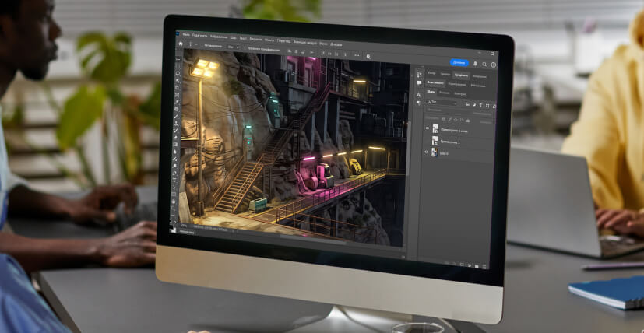
Task: Select the Brush tool
Action: click(x=176, y=116)
